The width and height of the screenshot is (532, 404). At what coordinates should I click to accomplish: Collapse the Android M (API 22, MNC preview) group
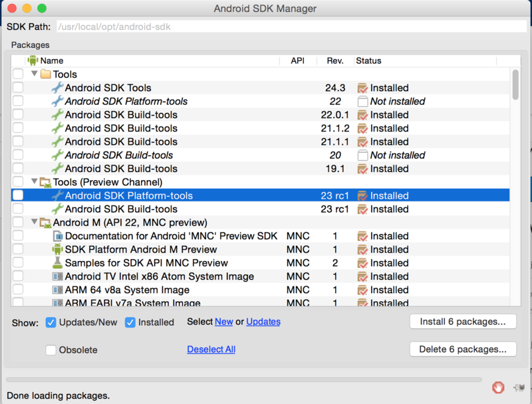point(34,223)
